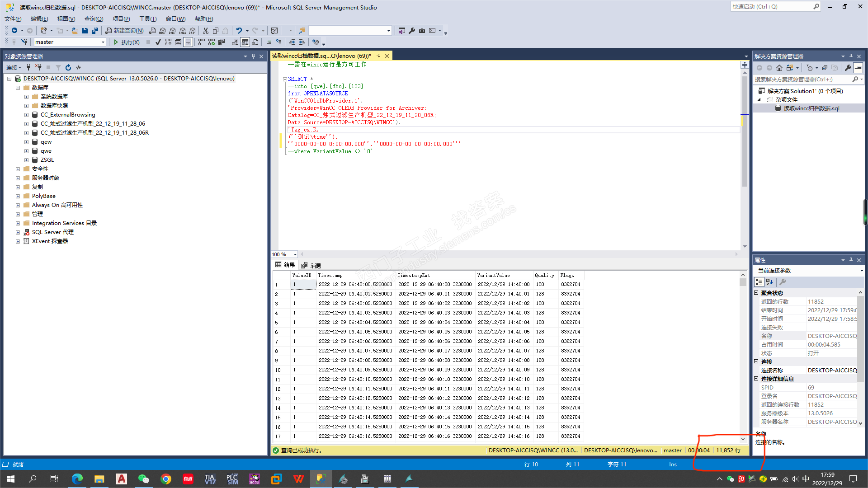
Task: Expand the 安全性 folder node
Action: pos(18,169)
